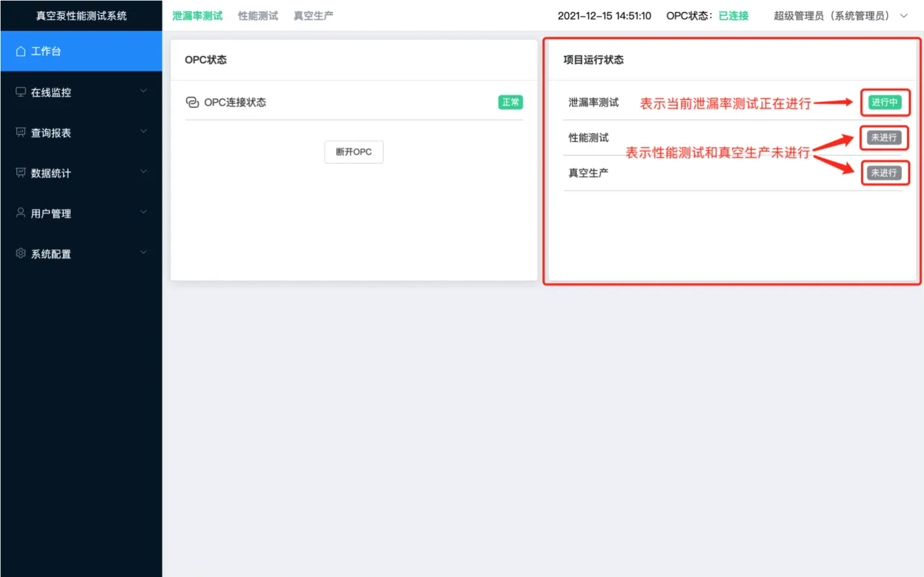Open the 系统配置 menu item
The width and height of the screenshot is (924, 577).
click(81, 253)
